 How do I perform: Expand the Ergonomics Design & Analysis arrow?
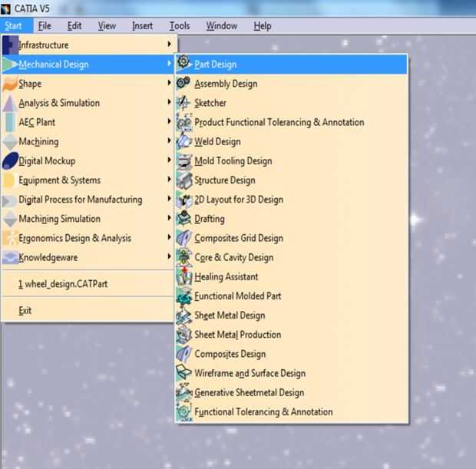pyautogui.click(x=169, y=237)
